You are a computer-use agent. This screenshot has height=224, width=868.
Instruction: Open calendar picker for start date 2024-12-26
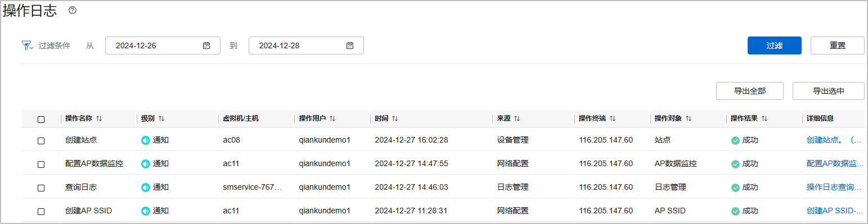click(x=206, y=45)
